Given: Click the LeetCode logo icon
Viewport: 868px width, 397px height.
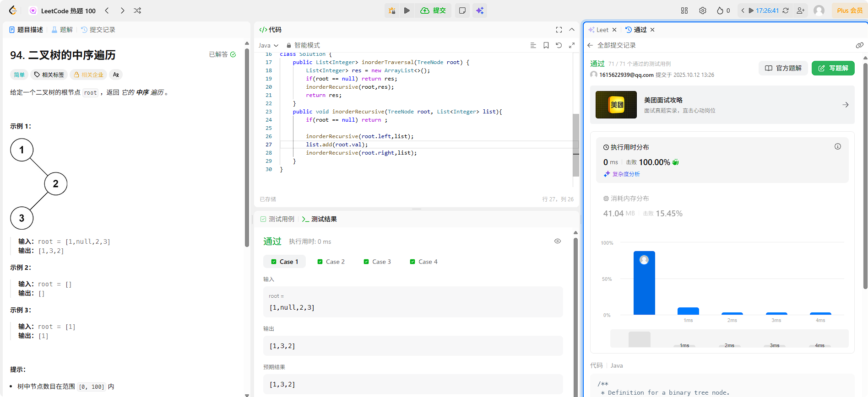Looking at the screenshot, I should [13, 11].
